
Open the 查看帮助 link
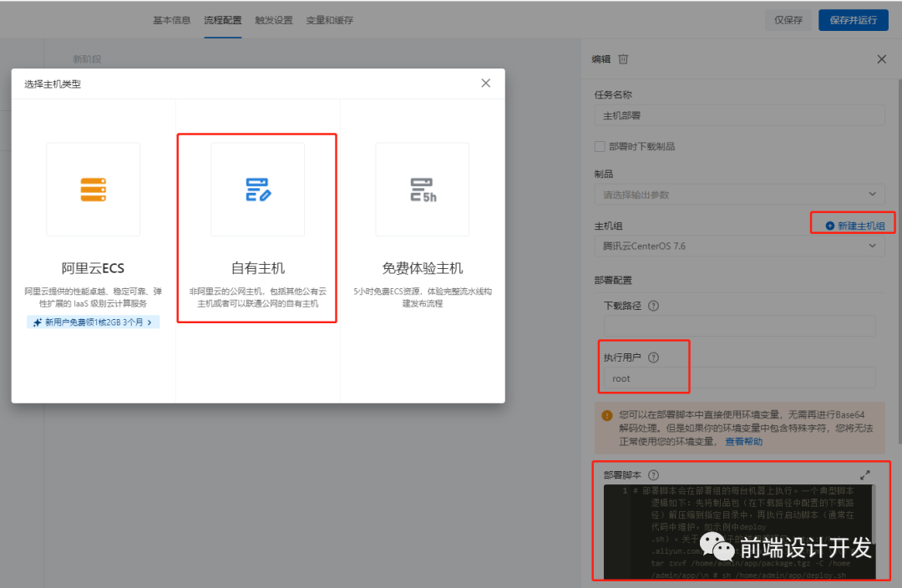point(743,442)
